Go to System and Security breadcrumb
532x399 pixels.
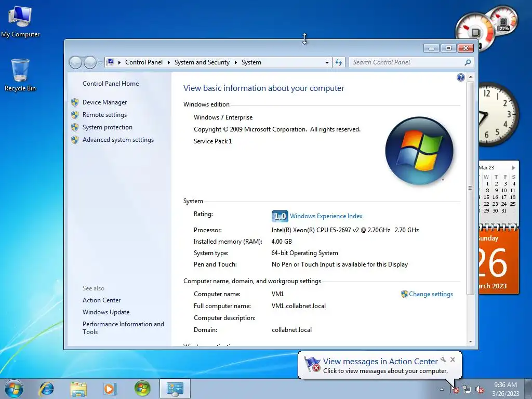coord(202,62)
